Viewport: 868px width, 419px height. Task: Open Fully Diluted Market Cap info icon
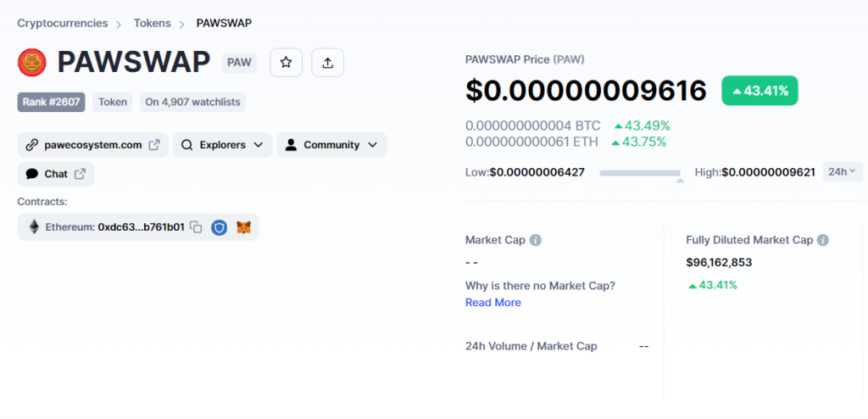click(822, 240)
